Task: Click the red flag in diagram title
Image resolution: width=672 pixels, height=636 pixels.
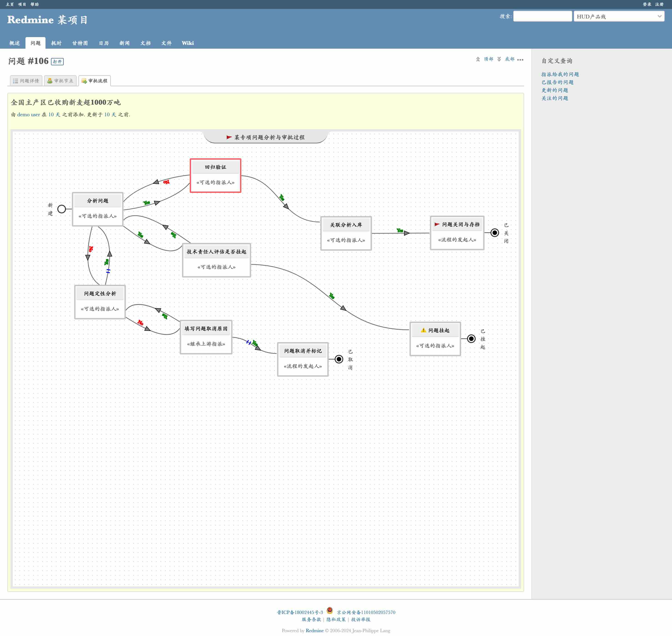Action: click(x=229, y=137)
